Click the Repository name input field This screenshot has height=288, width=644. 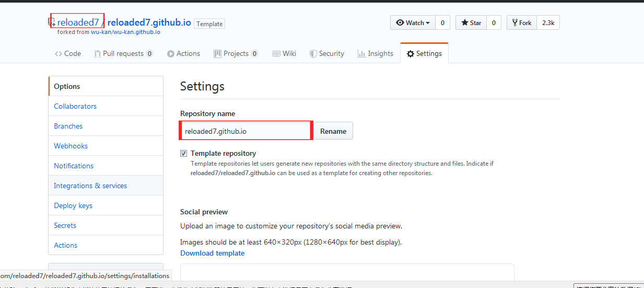coord(246,131)
